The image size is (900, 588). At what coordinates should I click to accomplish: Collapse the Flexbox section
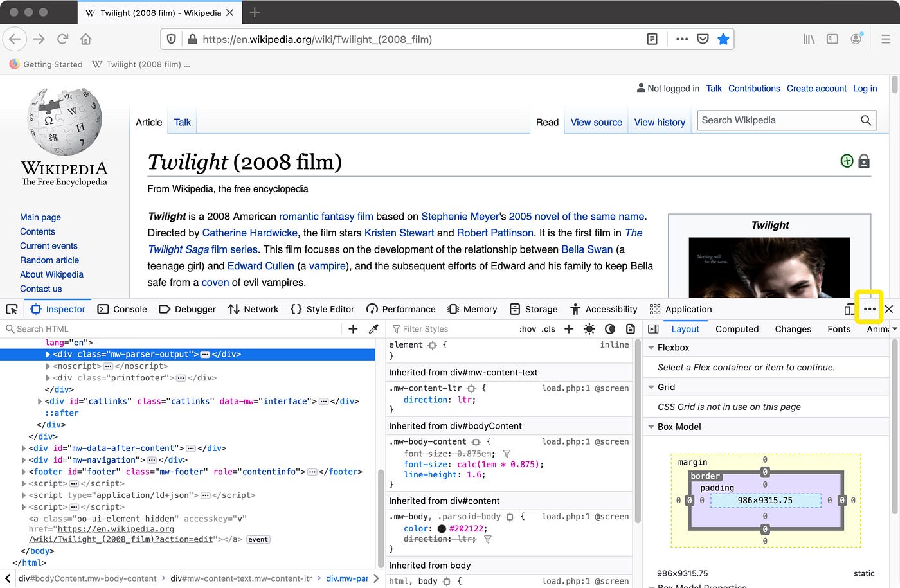[x=651, y=348]
